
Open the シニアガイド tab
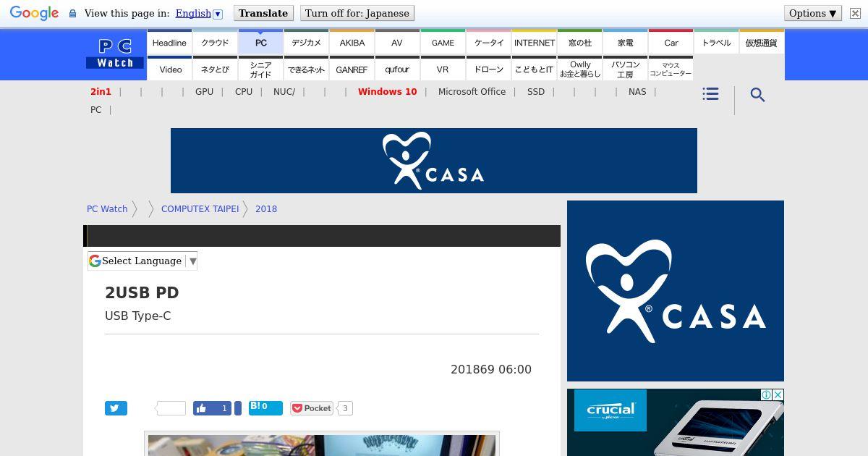click(x=261, y=69)
